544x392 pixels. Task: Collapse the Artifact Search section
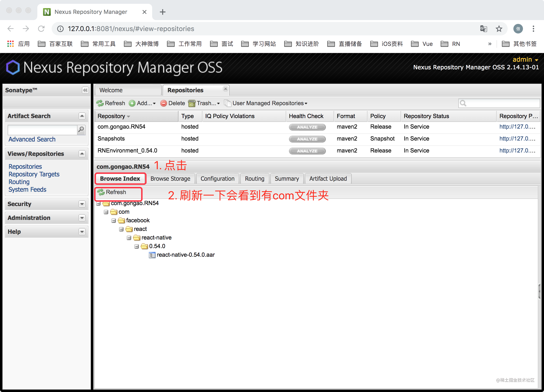(x=82, y=116)
